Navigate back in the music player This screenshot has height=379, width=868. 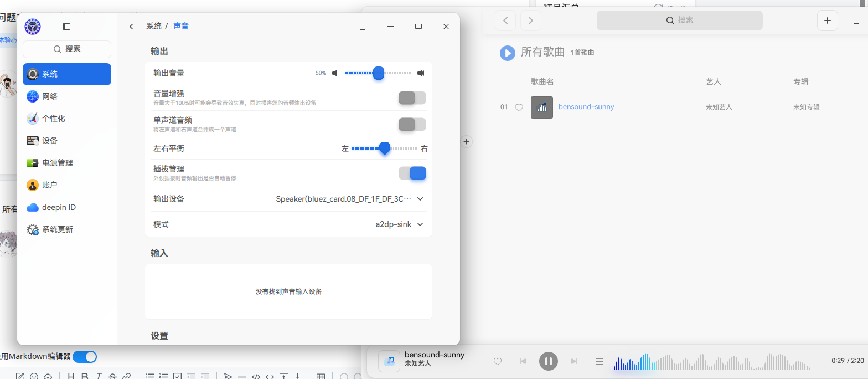click(505, 21)
